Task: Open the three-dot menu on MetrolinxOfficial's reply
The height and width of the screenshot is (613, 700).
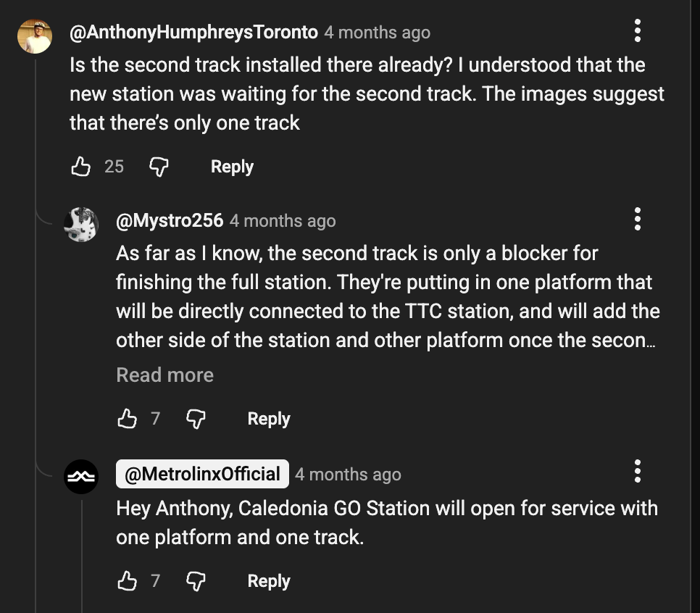Action: click(x=638, y=471)
